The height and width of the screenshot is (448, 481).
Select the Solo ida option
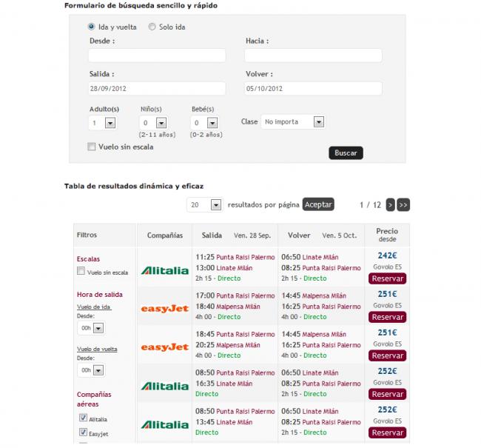(152, 27)
